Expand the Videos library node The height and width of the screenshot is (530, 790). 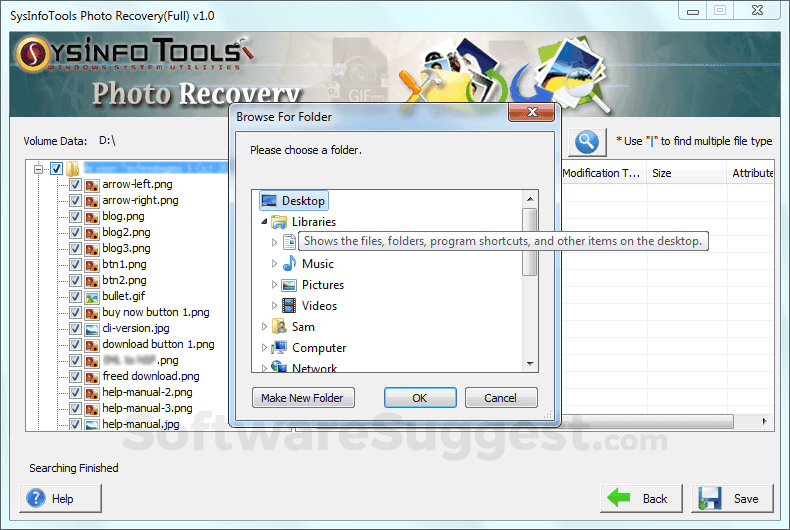point(274,305)
